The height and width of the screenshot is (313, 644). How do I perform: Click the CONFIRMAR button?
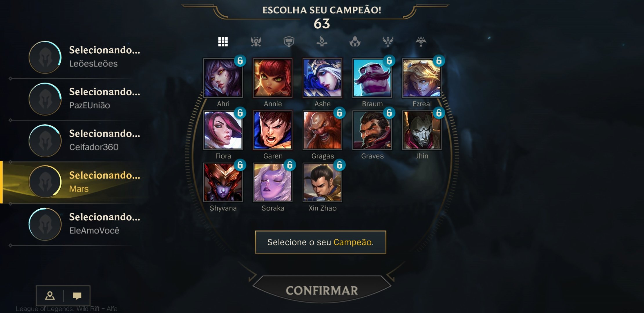coord(322,290)
